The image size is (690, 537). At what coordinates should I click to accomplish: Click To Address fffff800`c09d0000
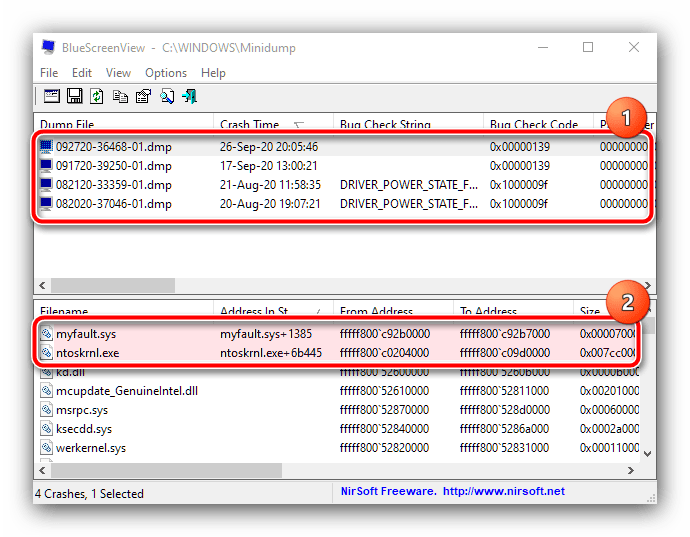coord(505,353)
